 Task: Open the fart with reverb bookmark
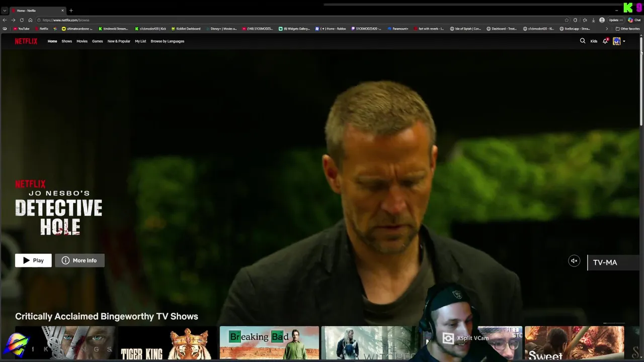click(429, 29)
